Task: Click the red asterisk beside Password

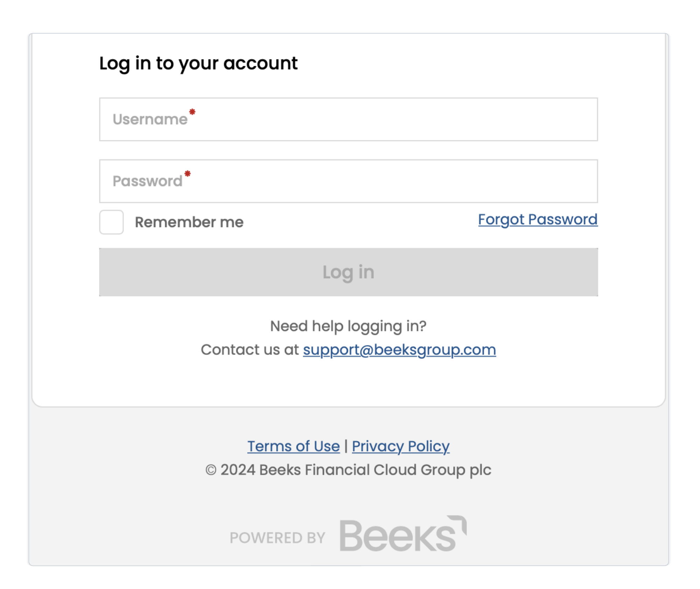Action: click(x=188, y=174)
